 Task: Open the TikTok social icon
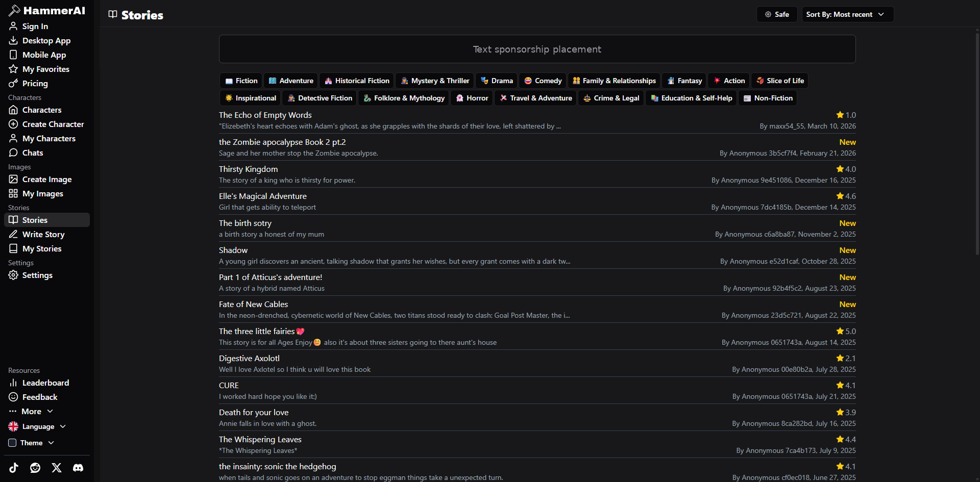[x=14, y=468]
